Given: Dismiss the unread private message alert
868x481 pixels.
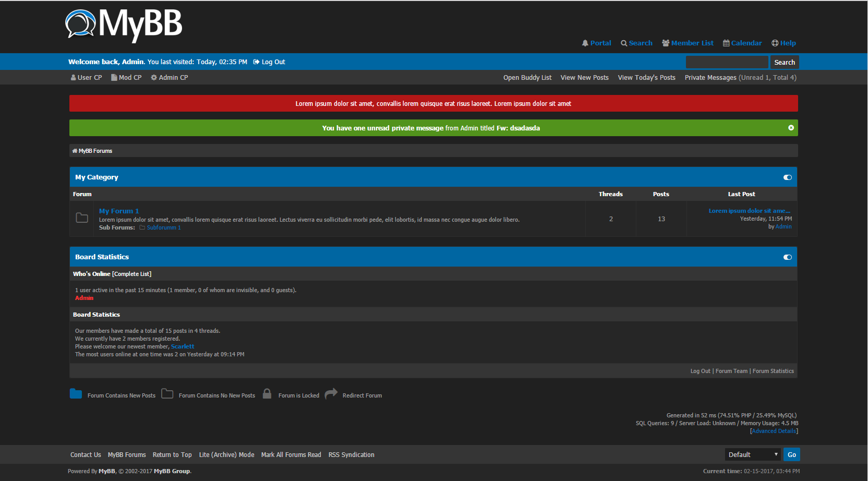Looking at the screenshot, I should 791,128.
